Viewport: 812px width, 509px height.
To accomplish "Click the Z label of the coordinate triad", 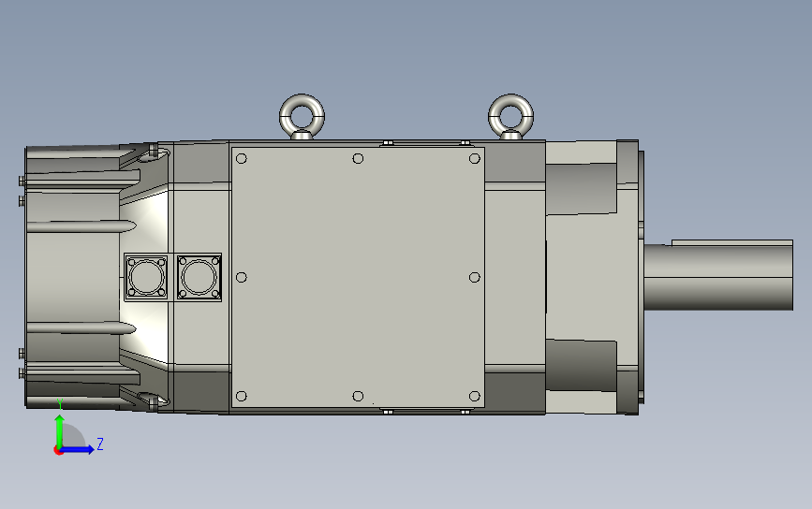I will click(x=100, y=444).
